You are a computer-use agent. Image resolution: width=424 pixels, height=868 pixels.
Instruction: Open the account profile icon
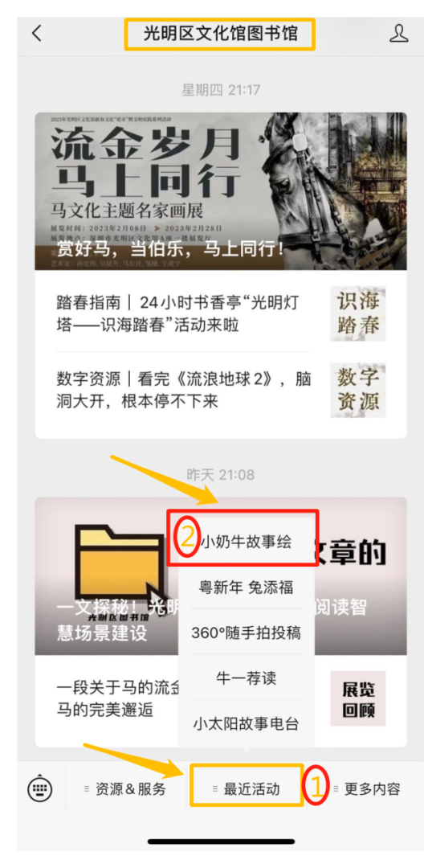398,33
